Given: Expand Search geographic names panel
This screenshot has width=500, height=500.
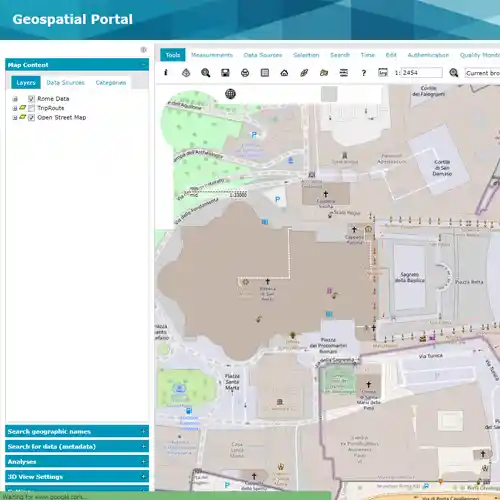Looking at the screenshot, I should [144, 431].
